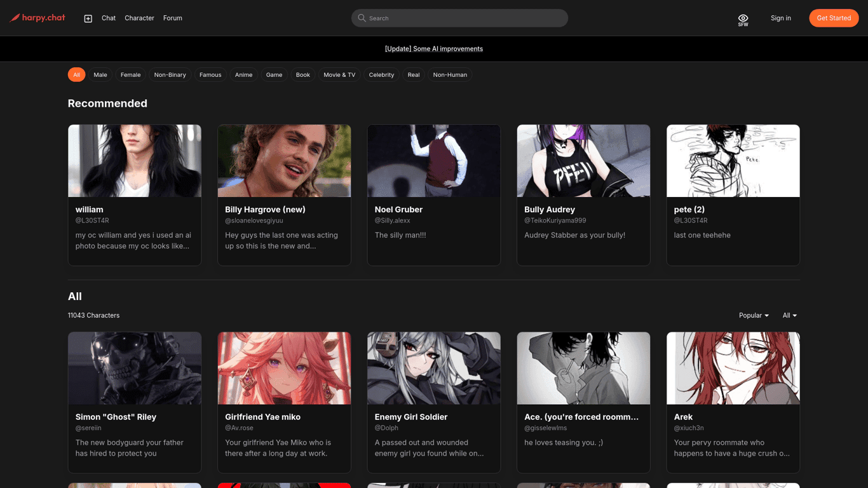Click the harpy.chat logo
This screenshot has width=868, height=488.
(x=37, y=18)
